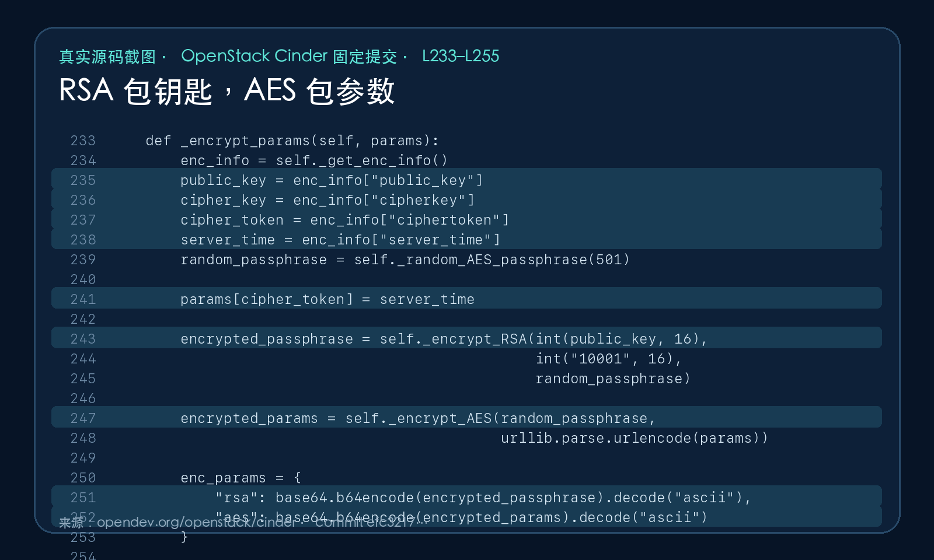Click line 244 'int("10001", 16),'
Image resolution: width=934 pixels, height=560 pixels.
tap(609, 359)
